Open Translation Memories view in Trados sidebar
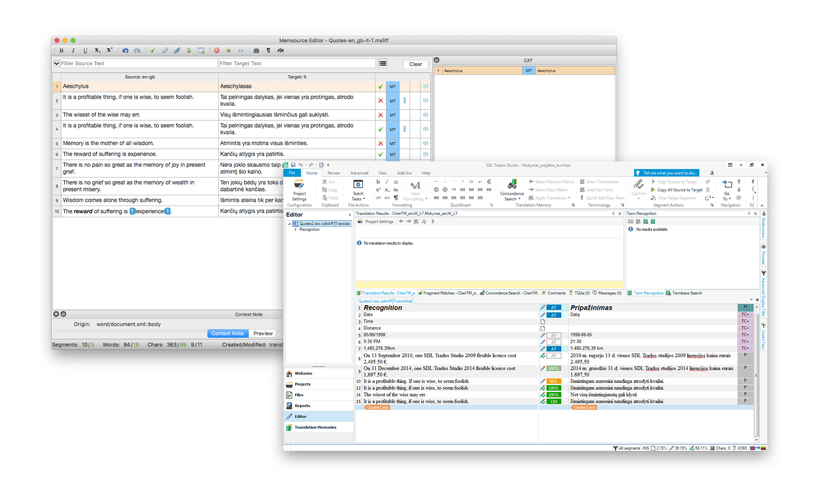 (x=319, y=427)
